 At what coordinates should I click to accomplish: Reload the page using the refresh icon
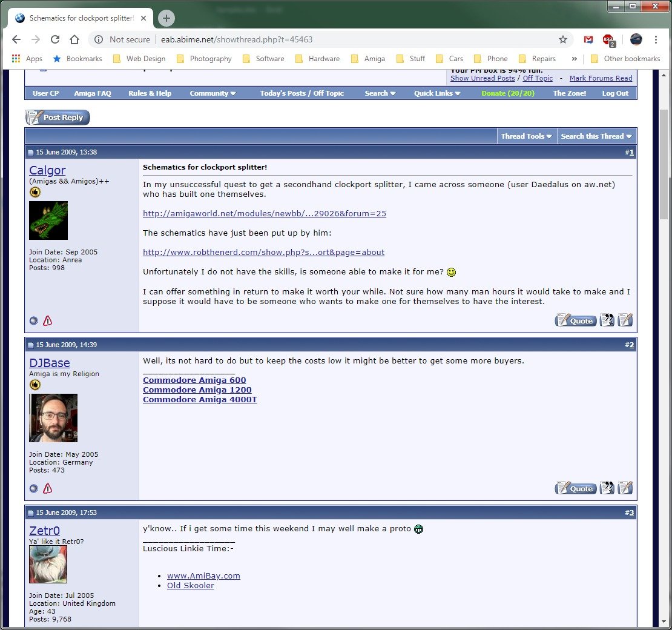click(x=55, y=39)
